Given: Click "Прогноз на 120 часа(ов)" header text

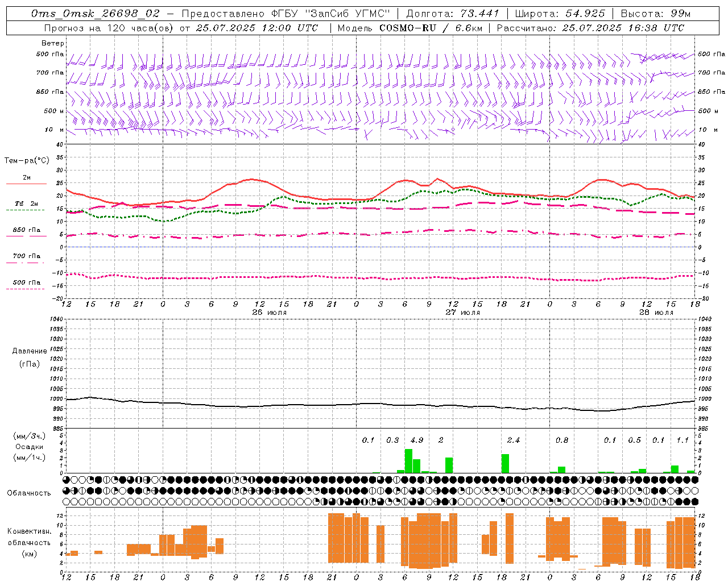Looking at the screenshot, I should tap(109, 28).
